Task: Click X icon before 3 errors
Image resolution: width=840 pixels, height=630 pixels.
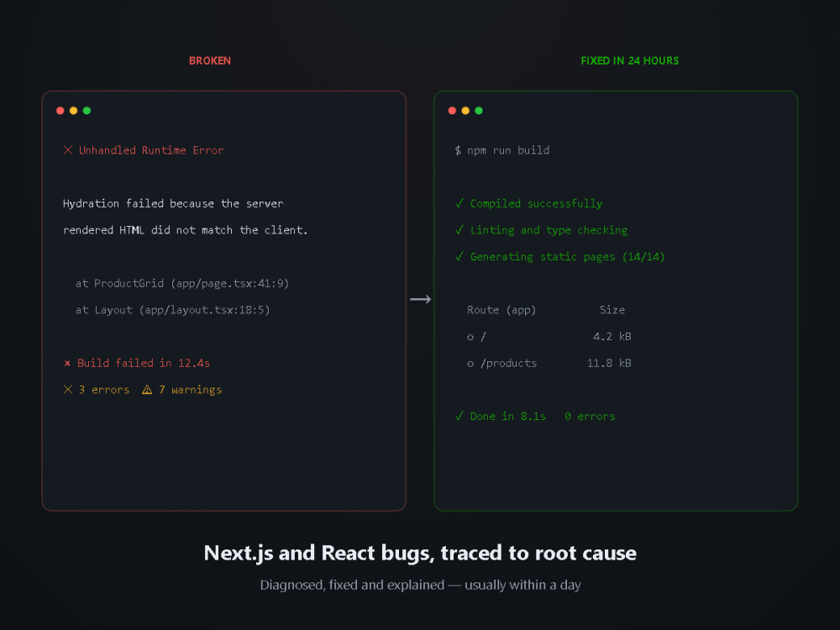Action: [68, 390]
